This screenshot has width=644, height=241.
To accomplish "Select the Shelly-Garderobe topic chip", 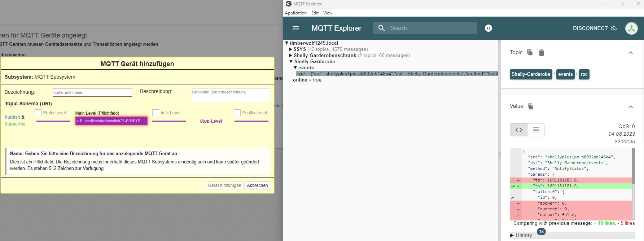I will point(531,74).
